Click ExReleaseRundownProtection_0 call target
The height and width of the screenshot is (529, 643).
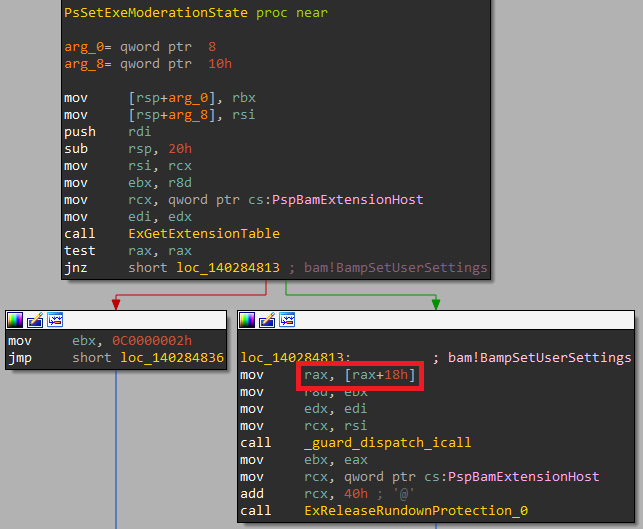(416, 511)
